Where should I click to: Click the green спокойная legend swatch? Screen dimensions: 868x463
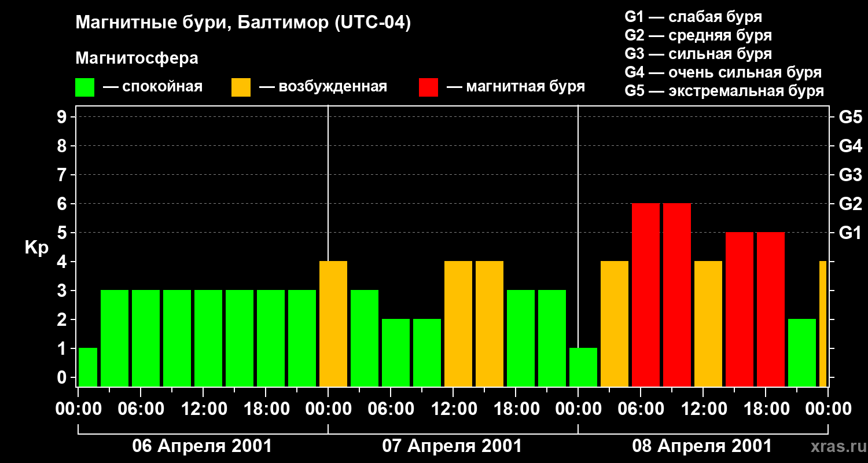coord(84,87)
